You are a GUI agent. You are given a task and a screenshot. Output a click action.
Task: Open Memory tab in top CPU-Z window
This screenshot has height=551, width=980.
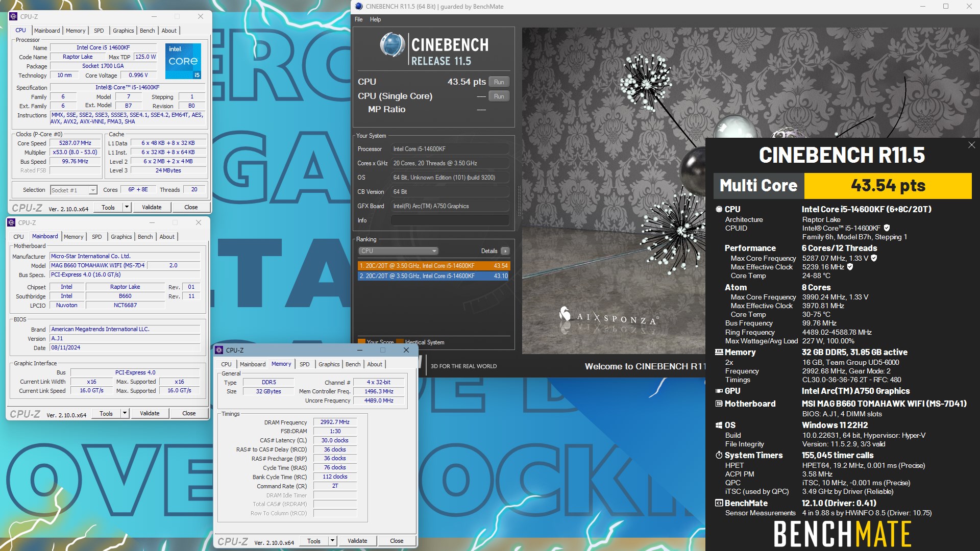pyautogui.click(x=76, y=31)
